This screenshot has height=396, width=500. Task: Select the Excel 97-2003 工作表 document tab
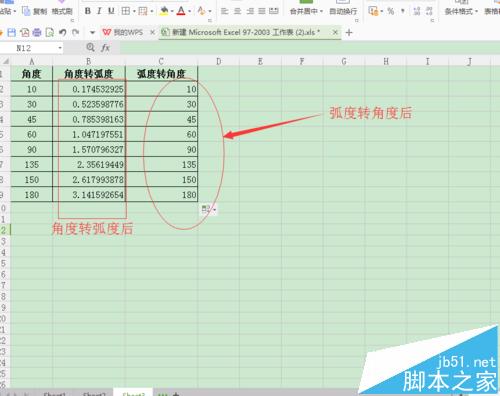coord(241,32)
